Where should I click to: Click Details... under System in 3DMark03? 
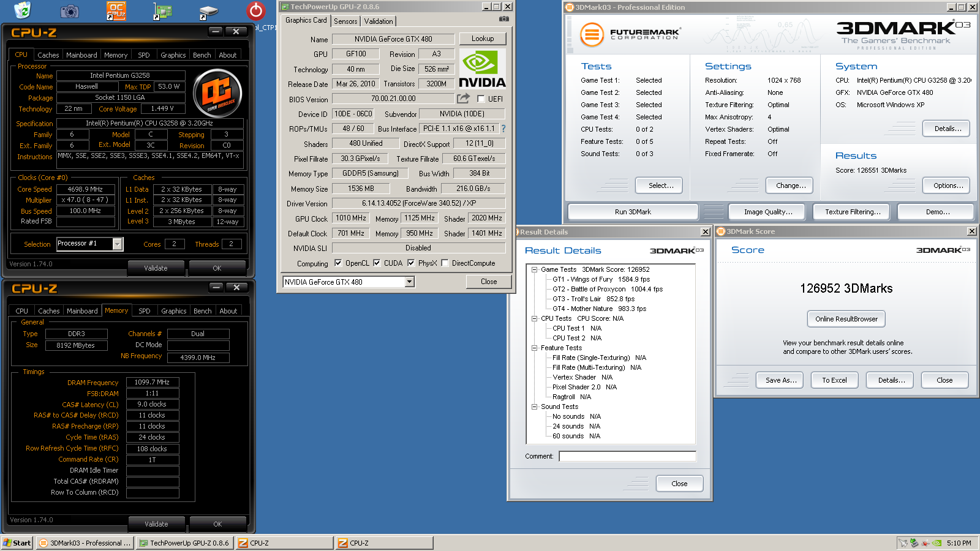948,129
